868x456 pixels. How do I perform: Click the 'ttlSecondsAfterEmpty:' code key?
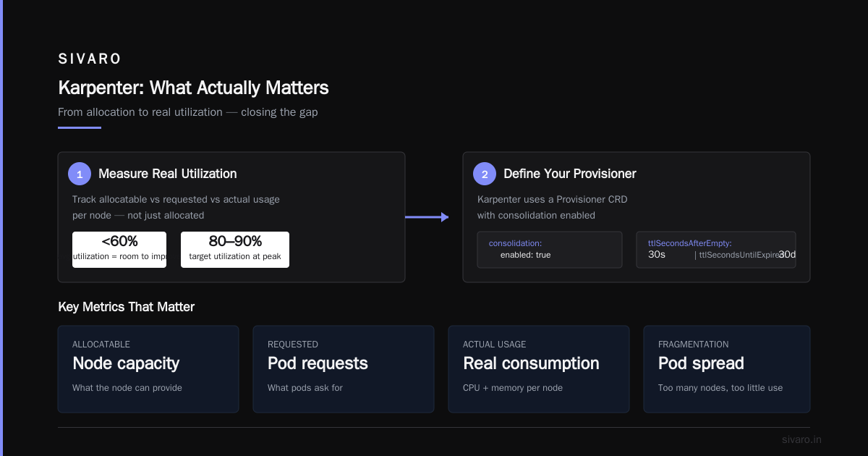tap(690, 243)
